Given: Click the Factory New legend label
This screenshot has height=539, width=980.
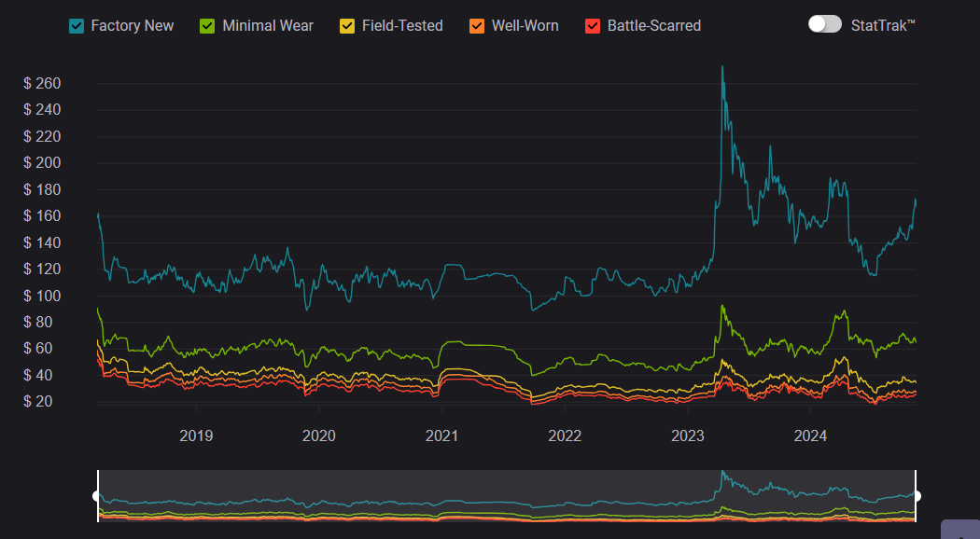Looking at the screenshot, I should pyautogui.click(x=132, y=26).
